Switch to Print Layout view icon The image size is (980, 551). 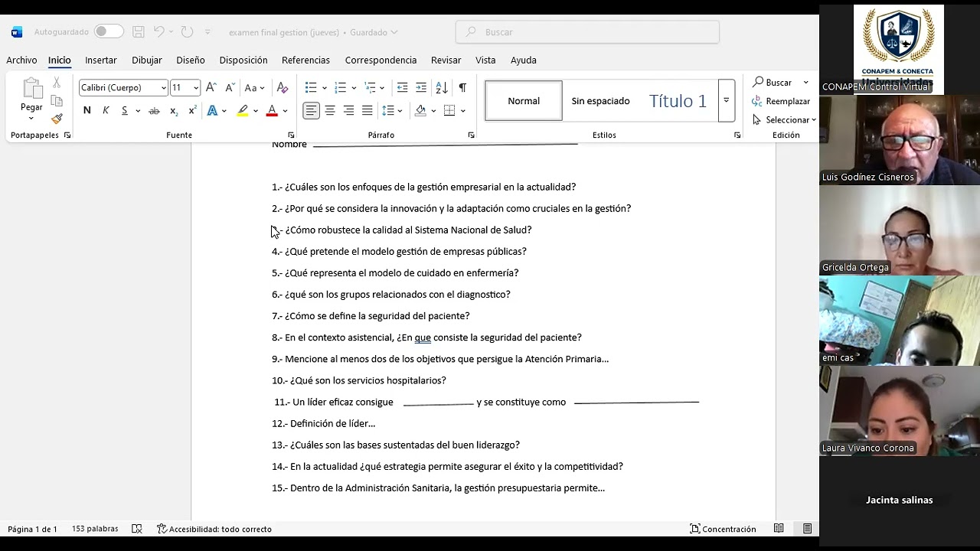[807, 529]
